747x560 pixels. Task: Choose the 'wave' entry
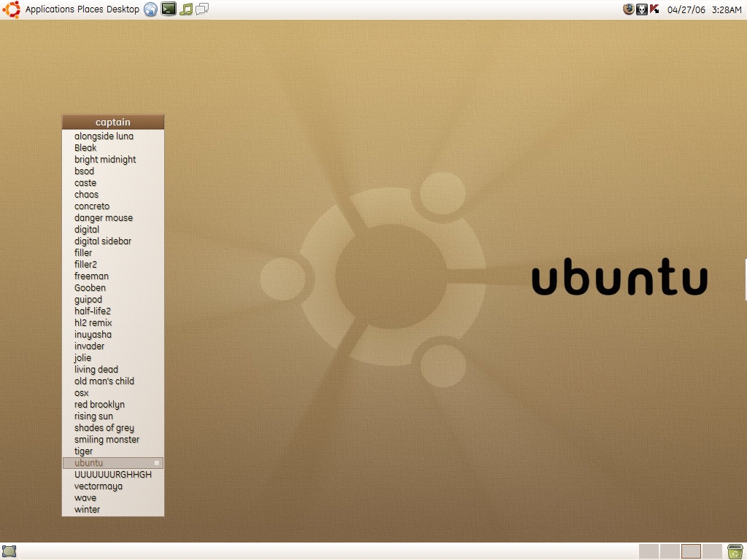[x=113, y=497]
